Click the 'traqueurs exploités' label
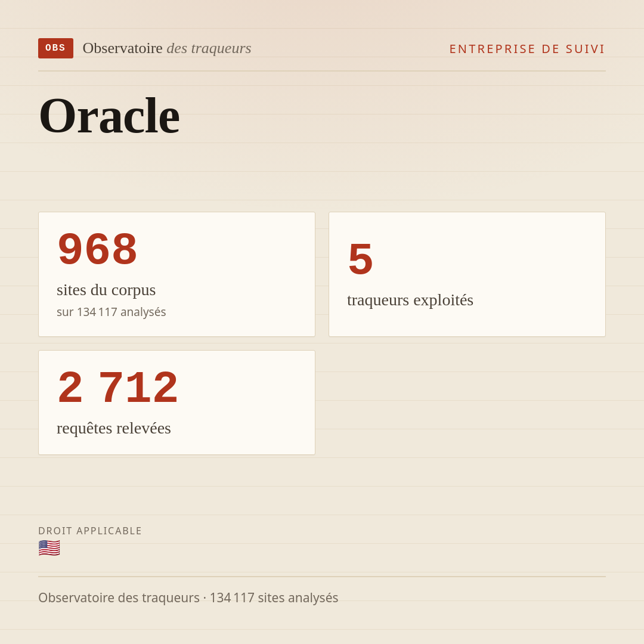 click(x=410, y=300)
